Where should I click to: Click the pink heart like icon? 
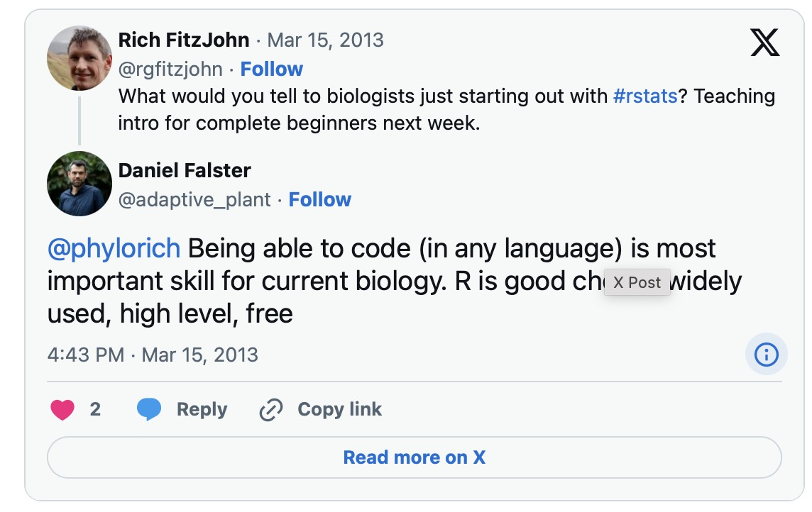coord(62,410)
